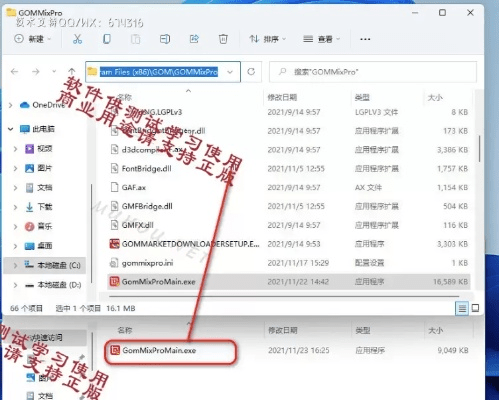Sort by 修改日期 column header
The image size is (499, 400).
[282, 97]
